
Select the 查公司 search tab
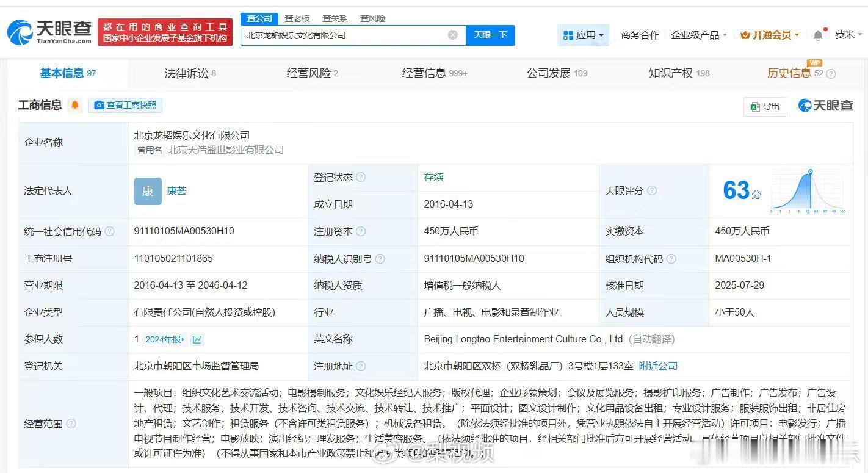point(259,18)
